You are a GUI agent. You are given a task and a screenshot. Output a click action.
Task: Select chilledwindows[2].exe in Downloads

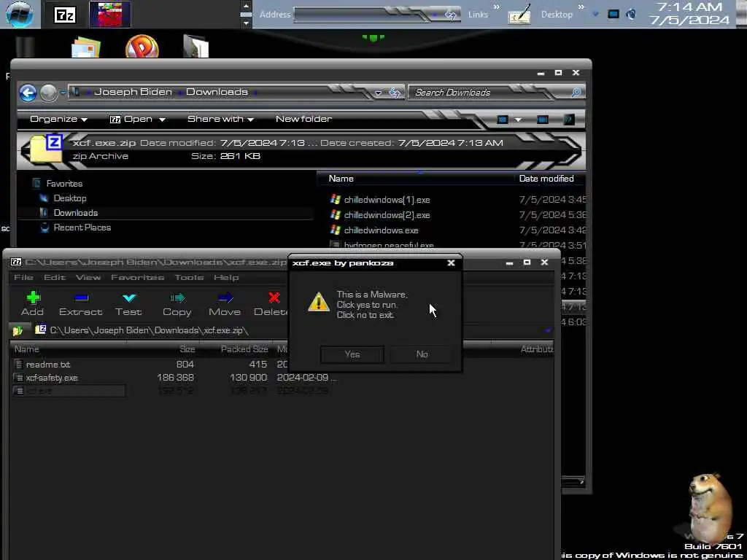387,215
